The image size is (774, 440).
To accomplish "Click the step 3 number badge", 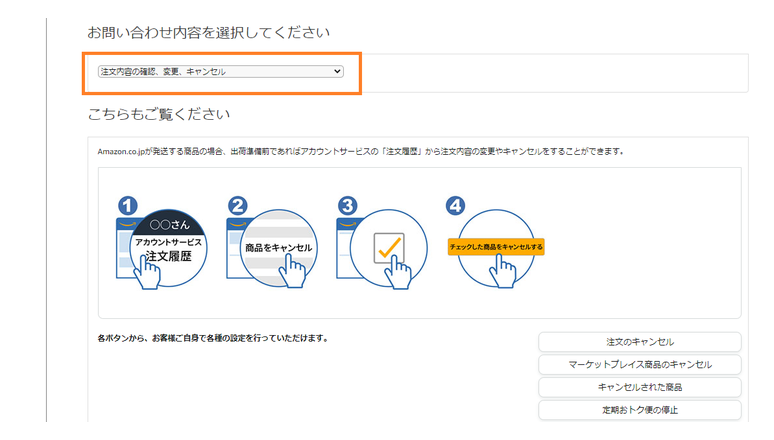I will pyautogui.click(x=346, y=205).
